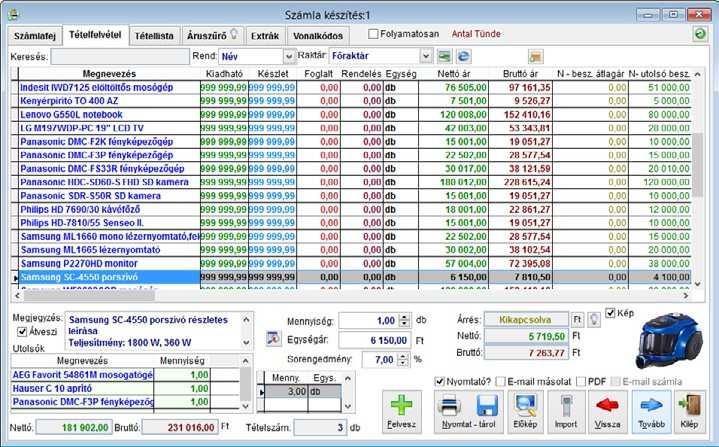Click the green plus Felvesz button
The image size is (719, 447).
[x=402, y=412]
